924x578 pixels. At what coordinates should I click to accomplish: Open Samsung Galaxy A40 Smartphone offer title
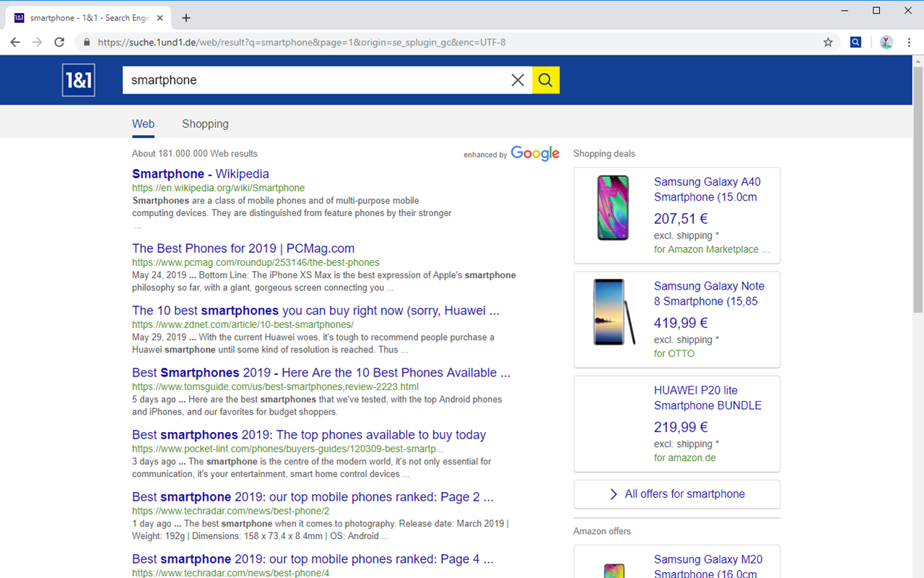click(x=707, y=189)
